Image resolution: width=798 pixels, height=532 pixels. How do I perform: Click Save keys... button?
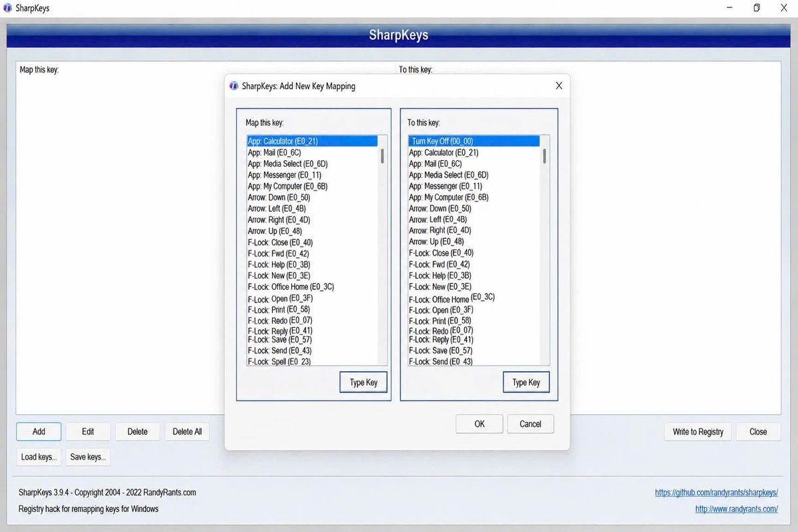(88, 457)
